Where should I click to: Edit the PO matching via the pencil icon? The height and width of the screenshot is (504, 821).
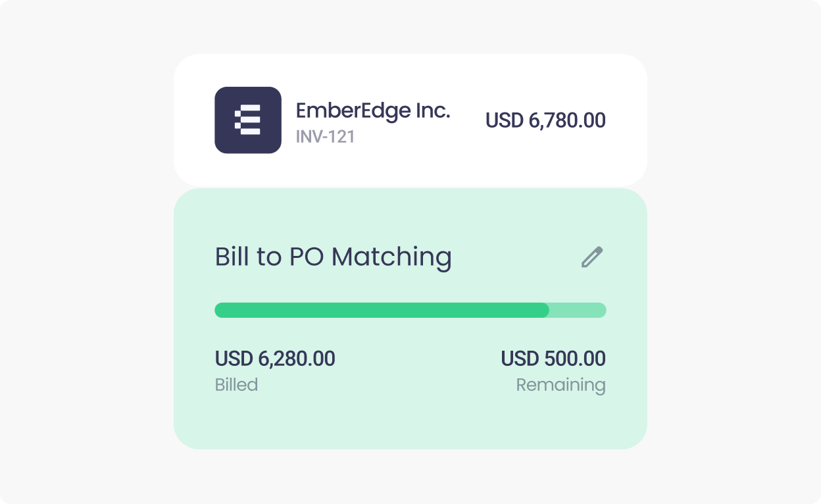[592, 257]
